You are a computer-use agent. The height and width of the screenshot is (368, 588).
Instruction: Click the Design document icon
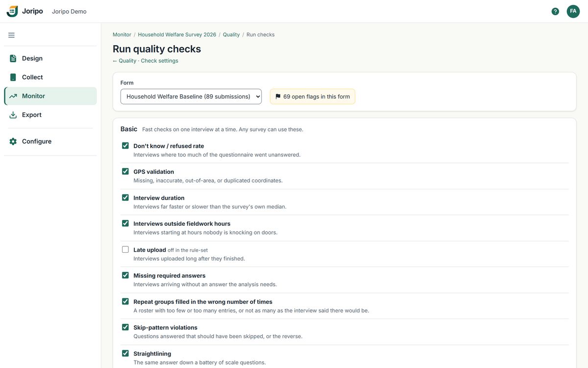pos(13,58)
